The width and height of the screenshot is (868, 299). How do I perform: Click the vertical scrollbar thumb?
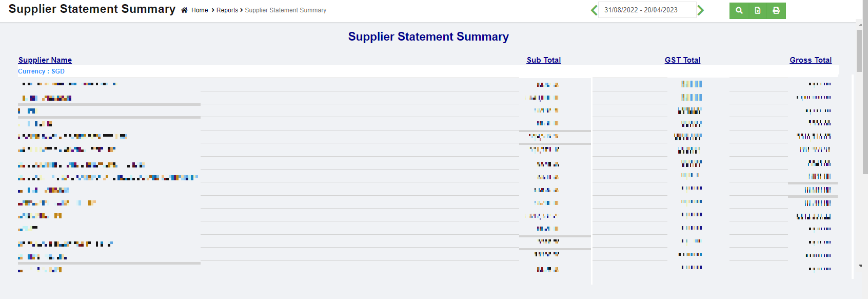click(859, 50)
